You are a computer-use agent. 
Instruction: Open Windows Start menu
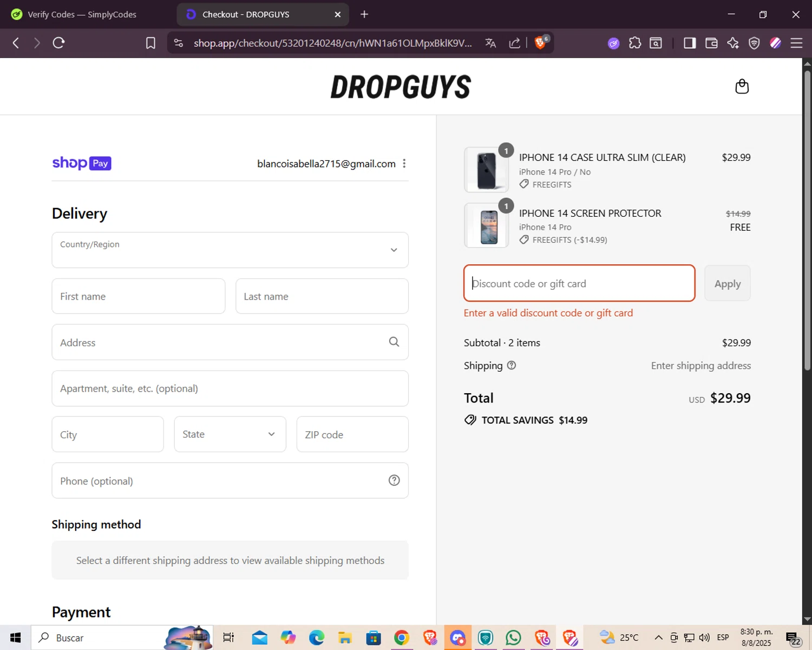pyautogui.click(x=15, y=638)
